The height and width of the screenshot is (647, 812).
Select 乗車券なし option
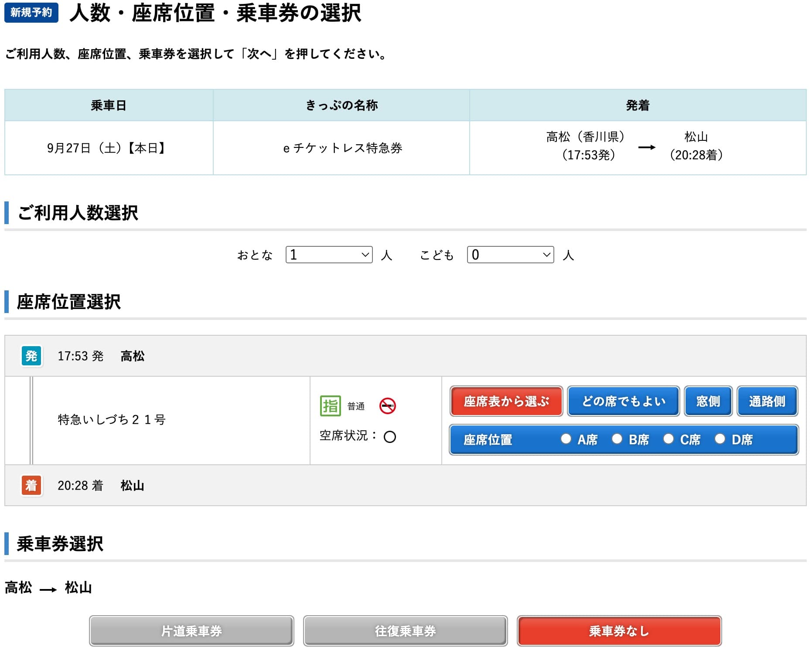click(619, 631)
